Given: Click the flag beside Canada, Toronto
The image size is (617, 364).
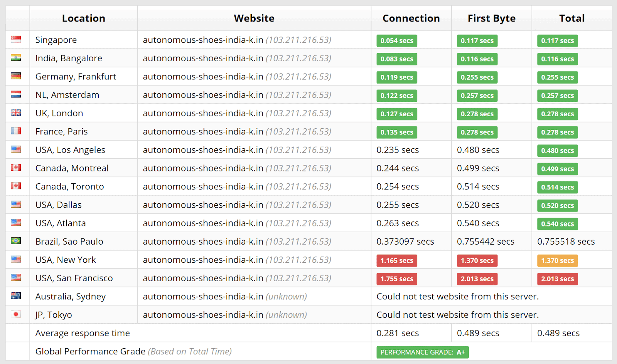Looking at the screenshot, I should coord(16,186).
